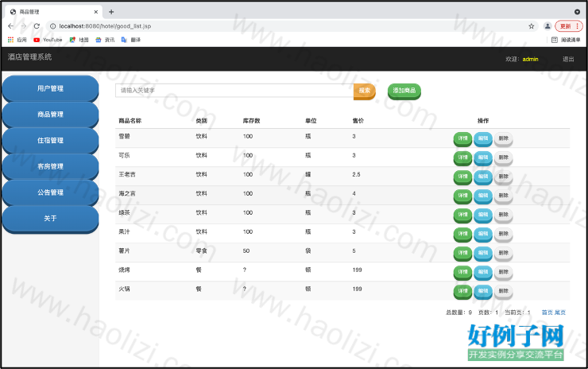Image resolution: width=588 pixels, height=369 pixels.
Task: Click the site information icon in address bar
Action: pos(53,26)
